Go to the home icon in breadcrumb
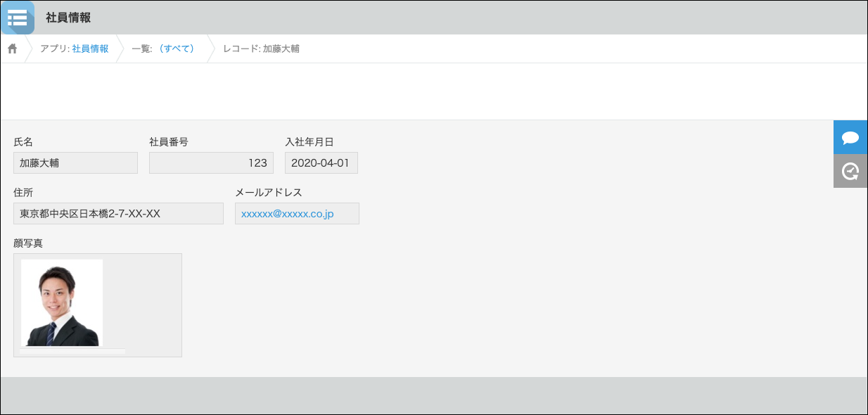The width and height of the screenshot is (868, 415). [x=12, y=49]
